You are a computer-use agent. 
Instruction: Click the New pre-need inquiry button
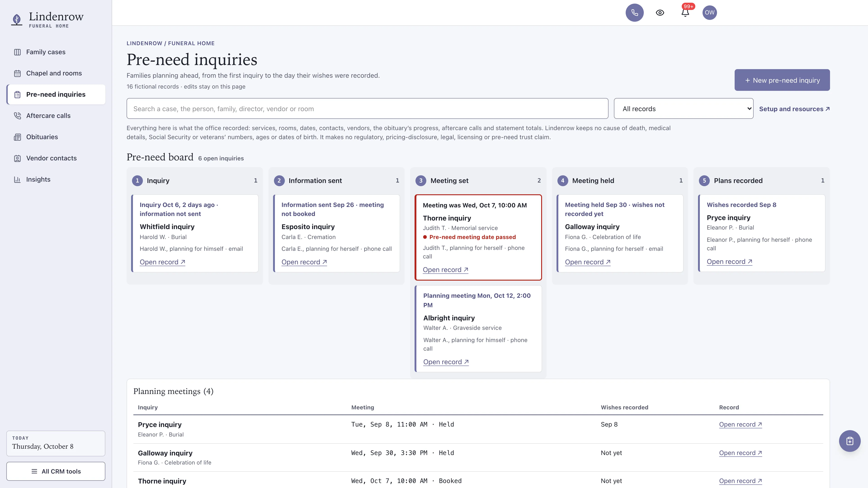pos(782,80)
